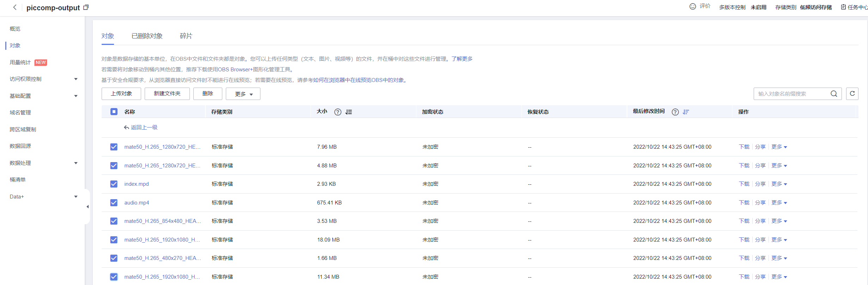This screenshot has width=868, height=285.
Task: Switch to the 对象 tab
Action: click(108, 36)
